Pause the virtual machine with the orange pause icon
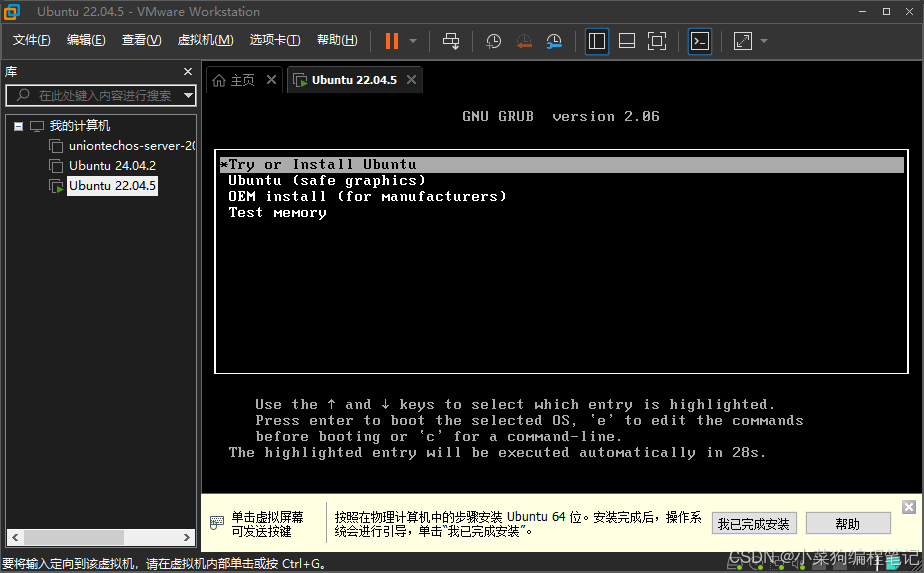Screen dimensions: 924x573 click(x=392, y=41)
